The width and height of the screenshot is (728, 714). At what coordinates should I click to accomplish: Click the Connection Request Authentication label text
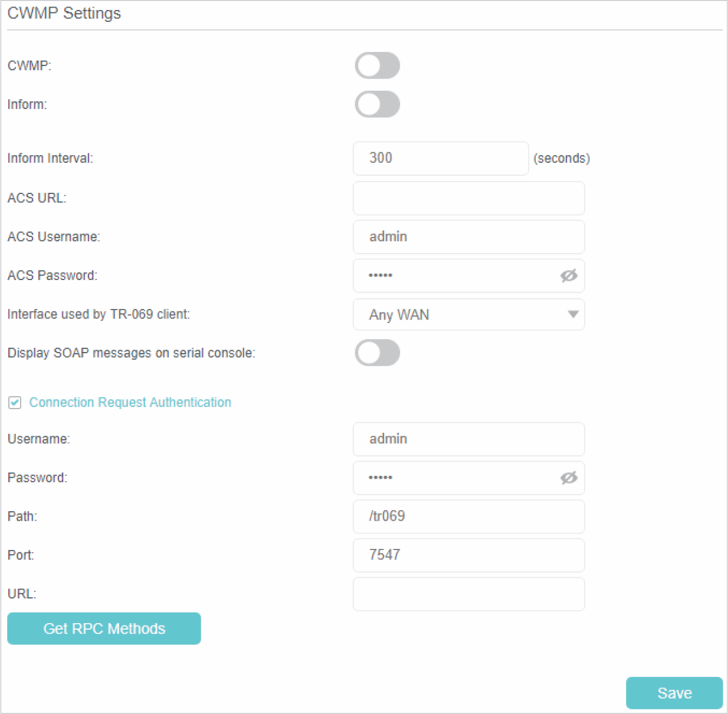pos(130,403)
